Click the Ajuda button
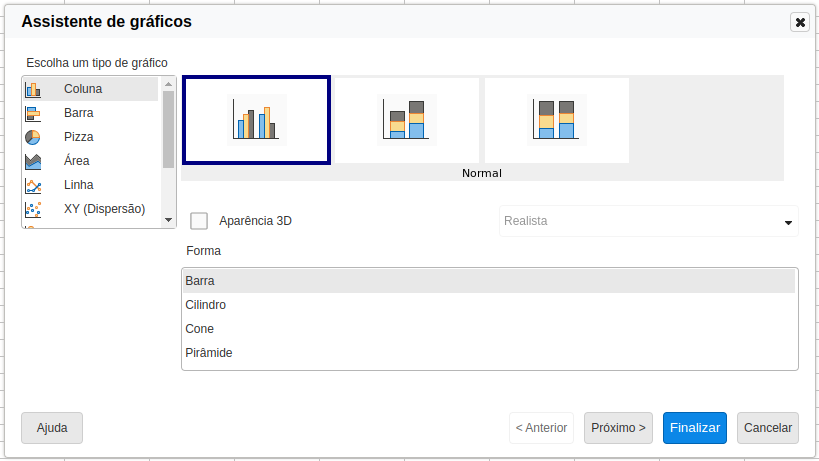Image resolution: width=819 pixels, height=461 pixels. pyautogui.click(x=52, y=428)
